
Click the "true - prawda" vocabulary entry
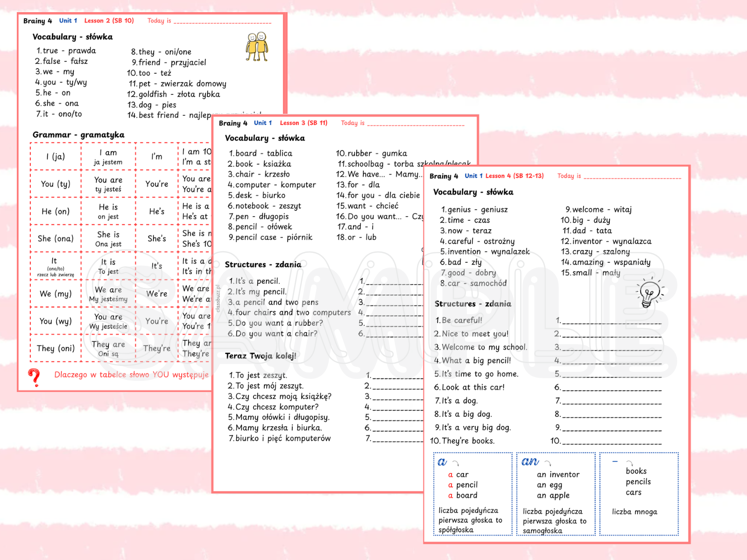[66, 50]
